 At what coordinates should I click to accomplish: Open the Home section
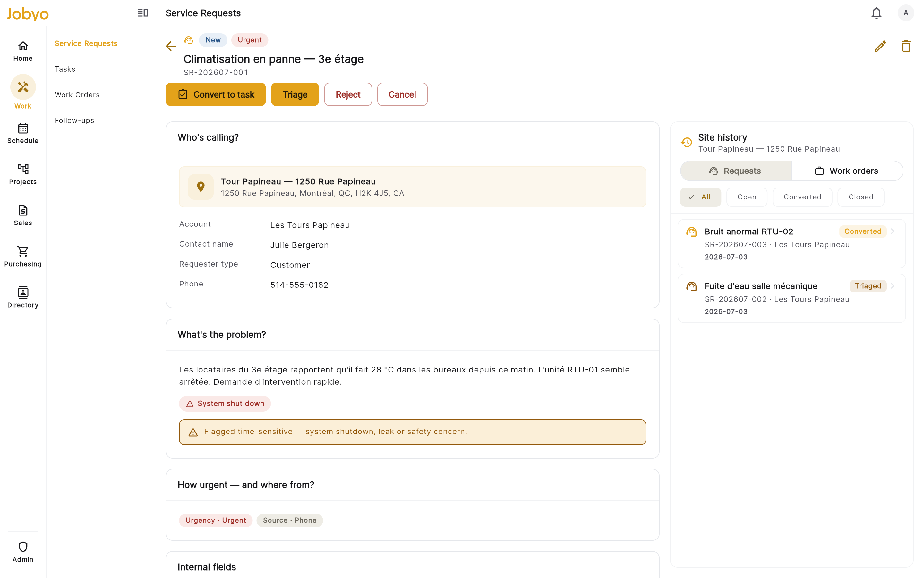[23, 51]
